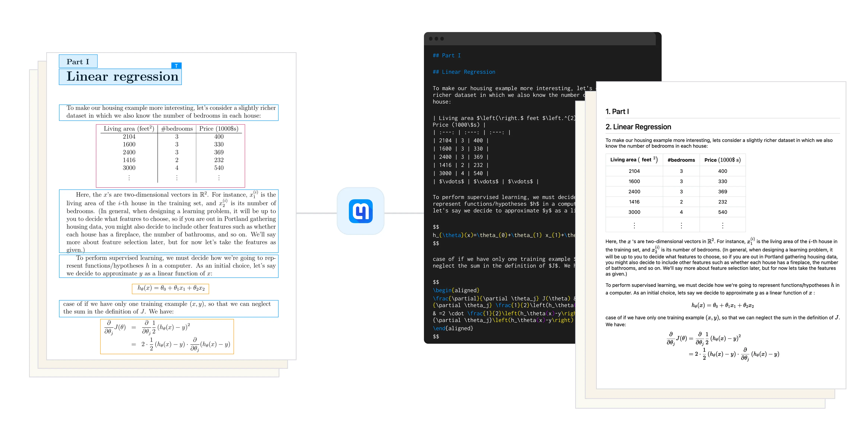Click the rendered hθ(x) equation on the right page
868x422 pixels.
point(723,305)
